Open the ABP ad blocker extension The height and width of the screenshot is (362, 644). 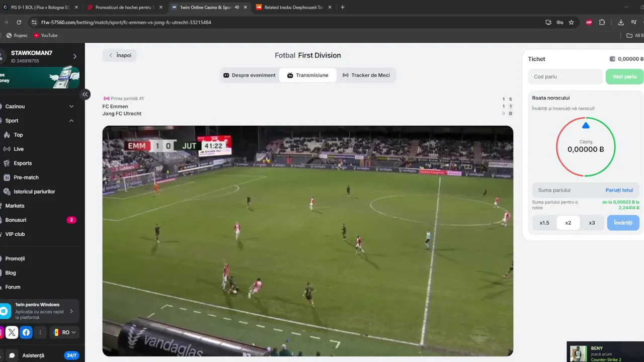coord(589,22)
